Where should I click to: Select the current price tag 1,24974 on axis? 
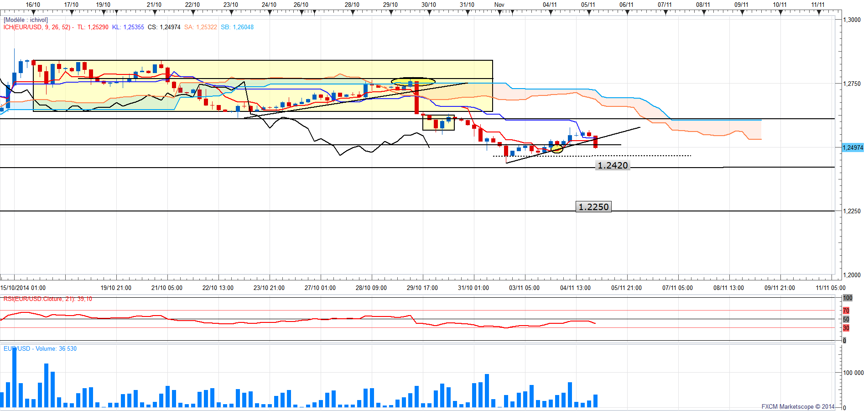(x=852, y=148)
